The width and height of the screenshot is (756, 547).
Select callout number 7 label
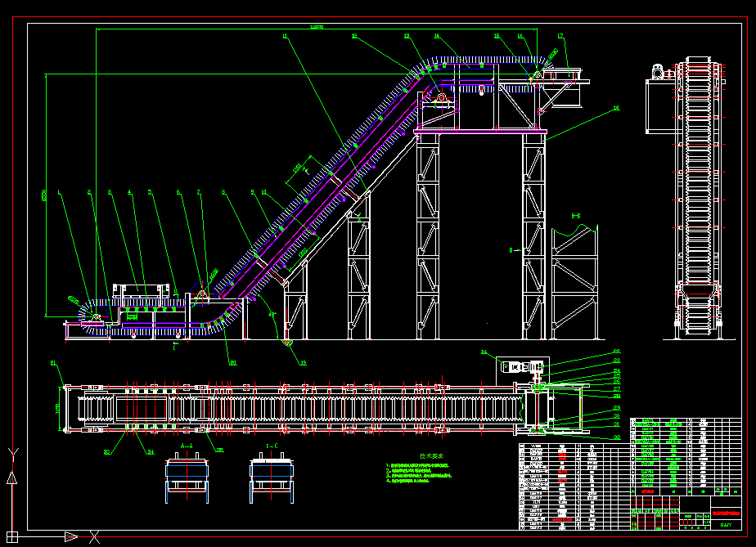(199, 192)
